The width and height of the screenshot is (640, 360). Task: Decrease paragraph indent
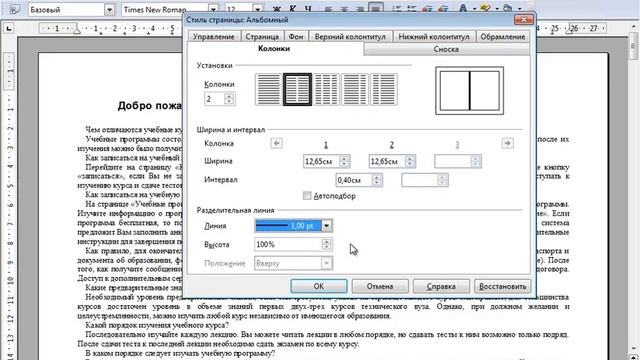(427, 9)
